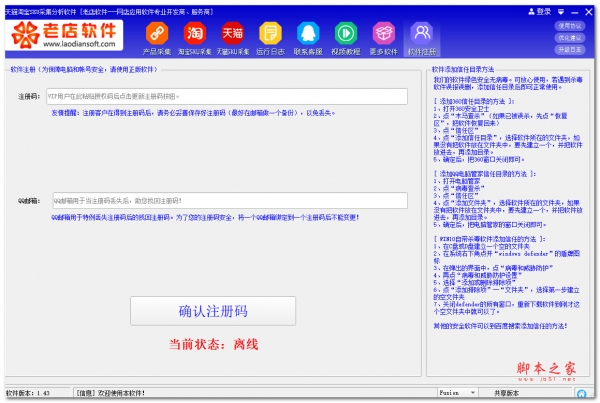Screen dimensions: 600x403
Task: Open 升级日志 upgrade log
Action: tap(570, 50)
